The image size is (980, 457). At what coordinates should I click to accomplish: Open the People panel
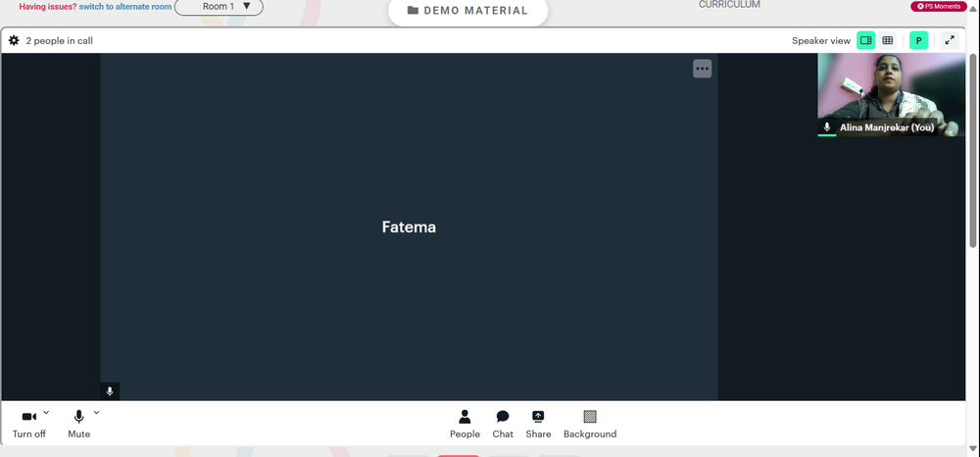[x=465, y=425]
